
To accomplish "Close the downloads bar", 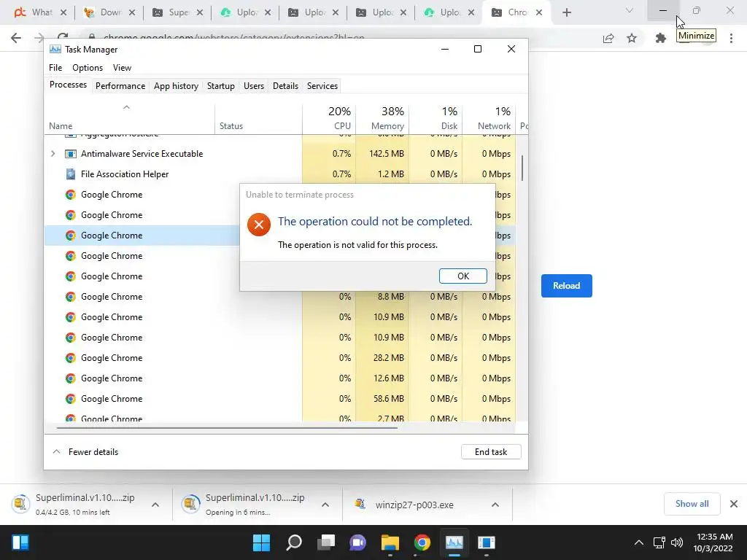I will (734, 504).
